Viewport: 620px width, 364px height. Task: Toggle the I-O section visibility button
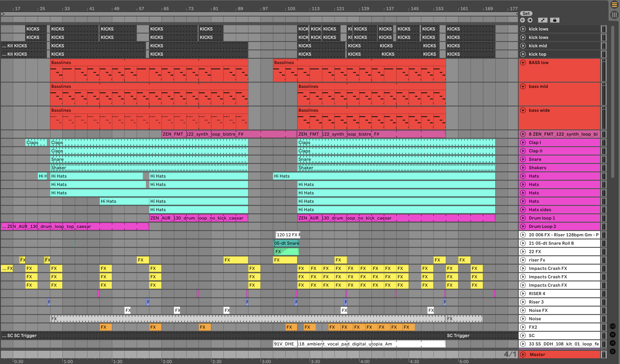click(613, 326)
